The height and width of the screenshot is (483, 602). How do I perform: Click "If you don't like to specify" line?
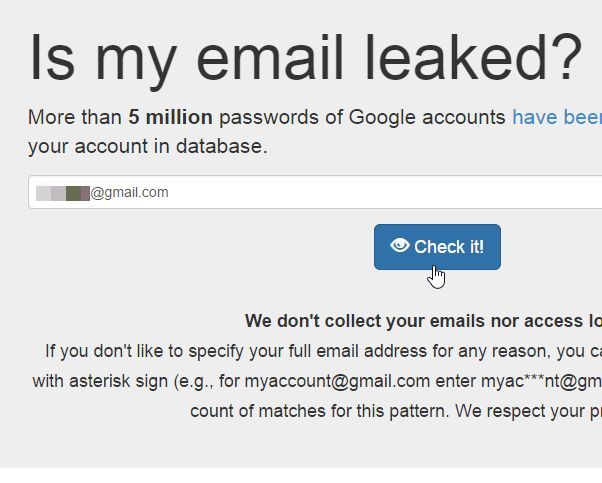144,351
